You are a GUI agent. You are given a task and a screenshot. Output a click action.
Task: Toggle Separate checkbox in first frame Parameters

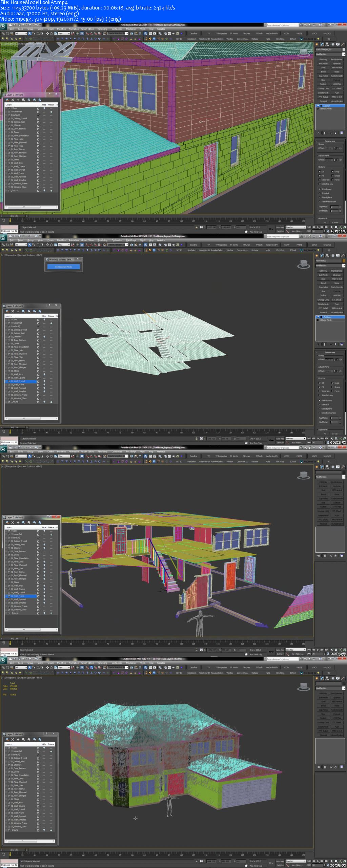click(320, 179)
